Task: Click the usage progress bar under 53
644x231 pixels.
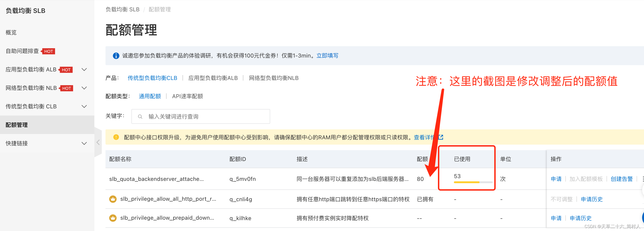Action: (x=473, y=182)
